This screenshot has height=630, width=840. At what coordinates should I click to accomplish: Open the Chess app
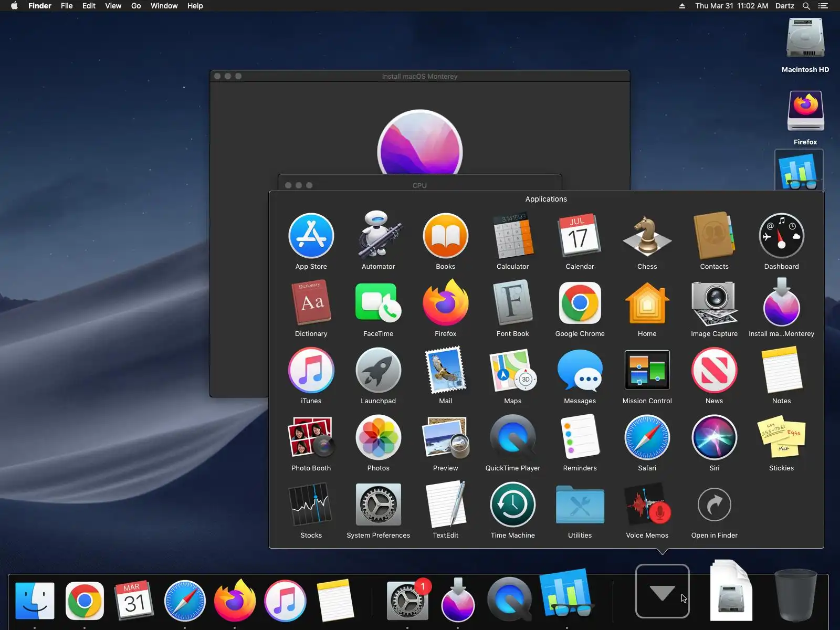coord(647,236)
